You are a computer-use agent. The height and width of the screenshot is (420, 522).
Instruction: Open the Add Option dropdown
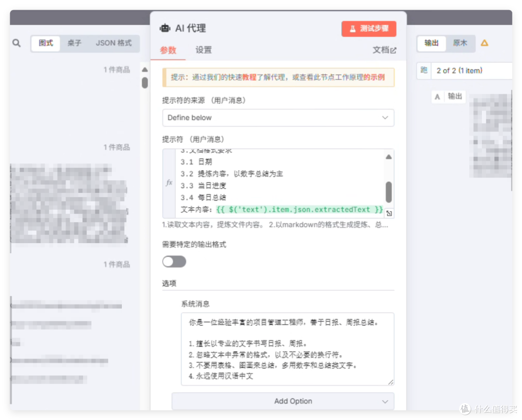[x=283, y=401]
